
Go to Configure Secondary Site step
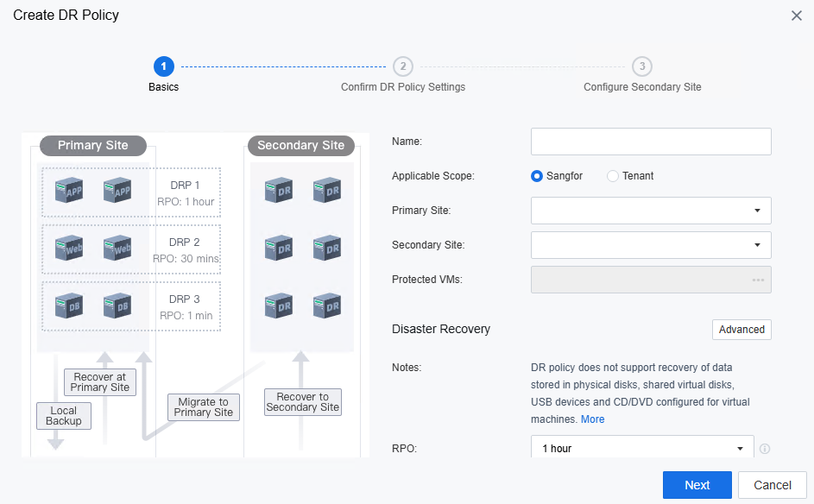point(642,87)
